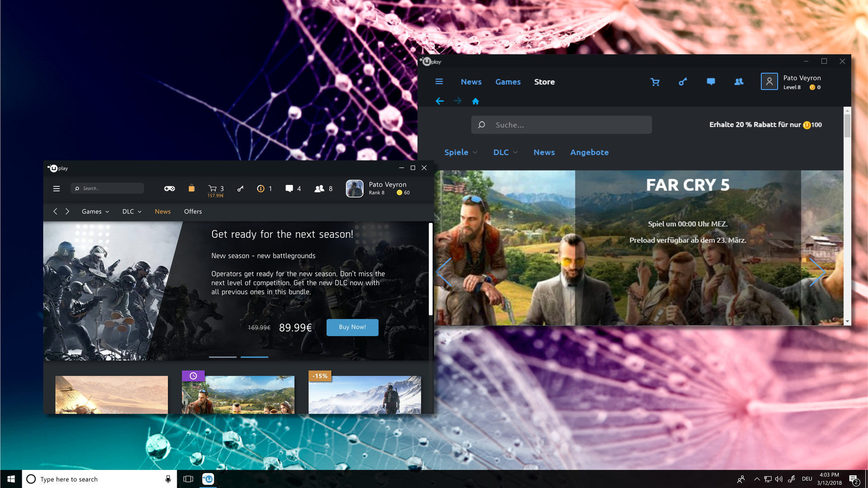This screenshot has width=868, height=488.
Task: Open the orange shopping bag icon
Action: [192, 189]
